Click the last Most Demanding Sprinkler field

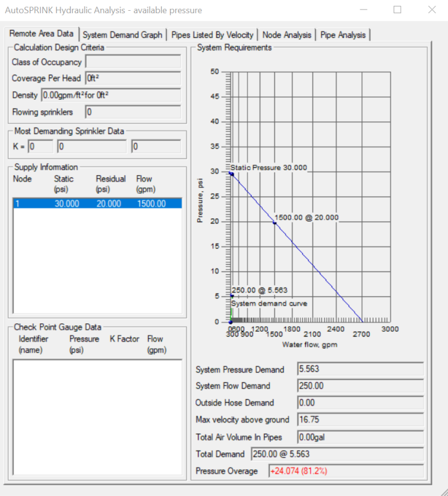(156, 146)
